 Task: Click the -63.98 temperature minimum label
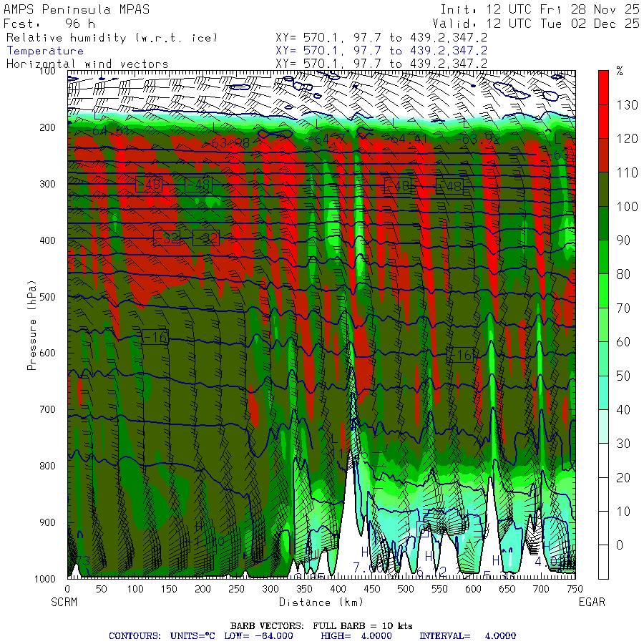(228, 143)
